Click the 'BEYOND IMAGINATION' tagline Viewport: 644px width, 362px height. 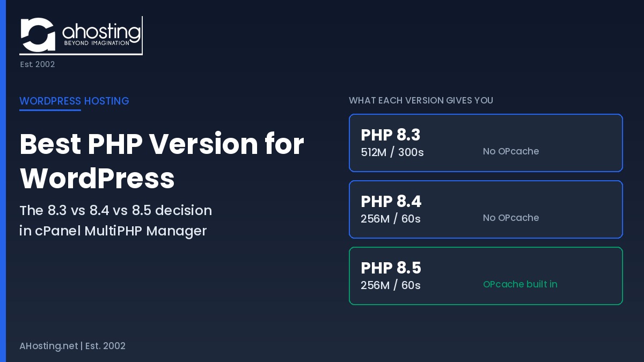coord(97,43)
